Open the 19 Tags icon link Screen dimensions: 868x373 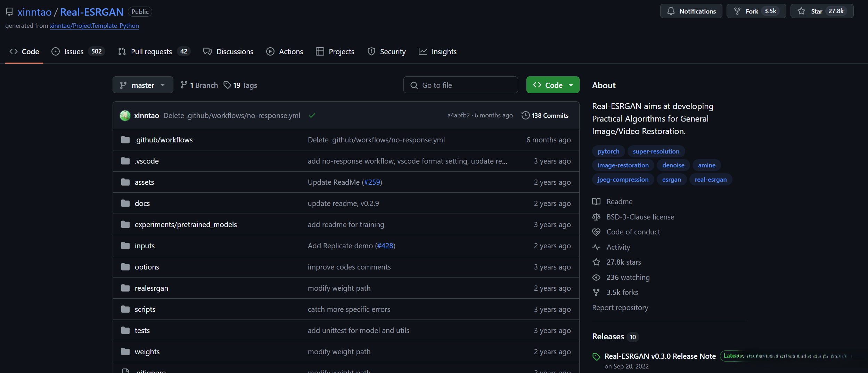click(227, 85)
